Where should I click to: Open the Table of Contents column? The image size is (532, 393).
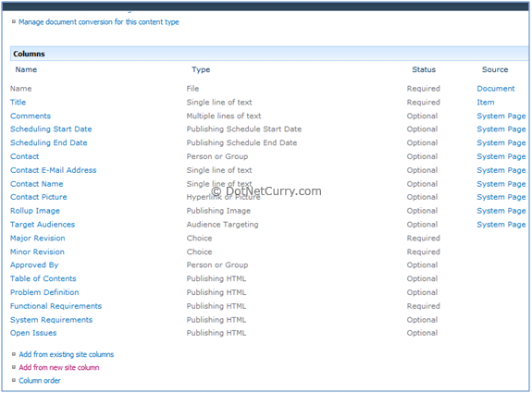[43, 278]
